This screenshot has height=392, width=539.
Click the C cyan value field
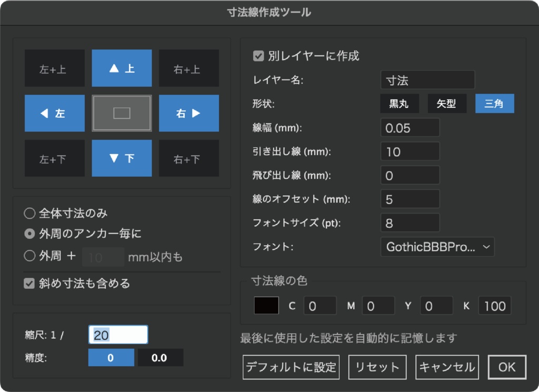(320, 305)
